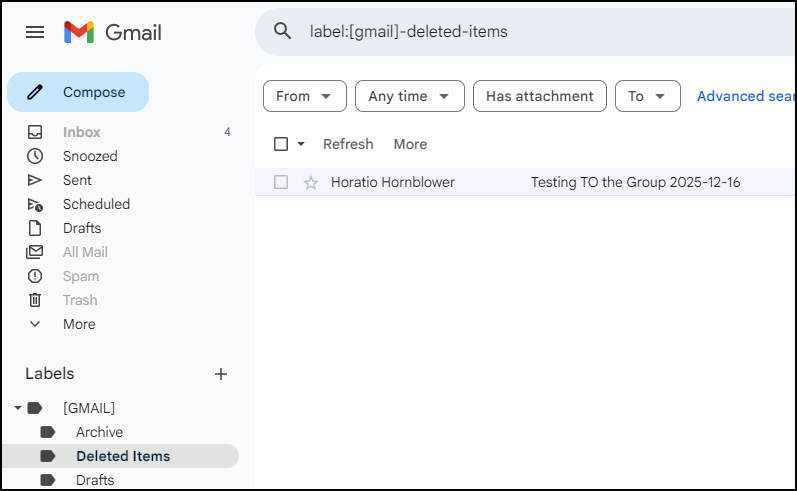Click the search magnifier icon
This screenshot has width=797, height=491.
(x=283, y=32)
